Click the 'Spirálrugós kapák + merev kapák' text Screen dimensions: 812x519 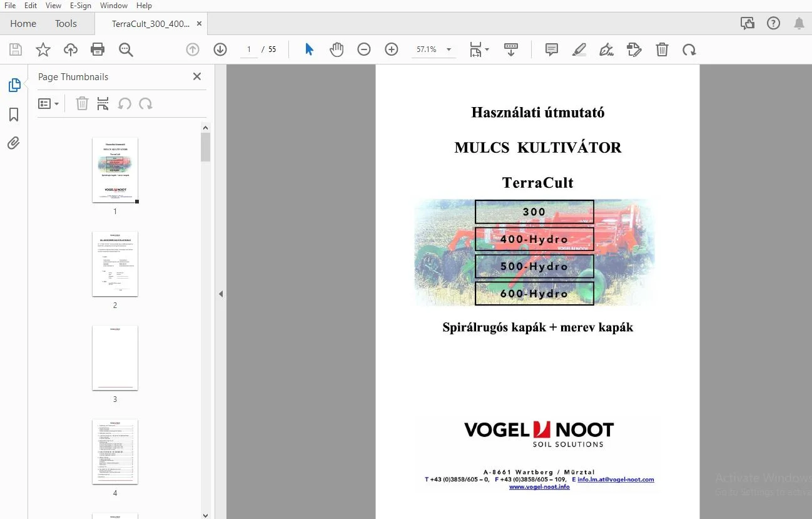538,327
